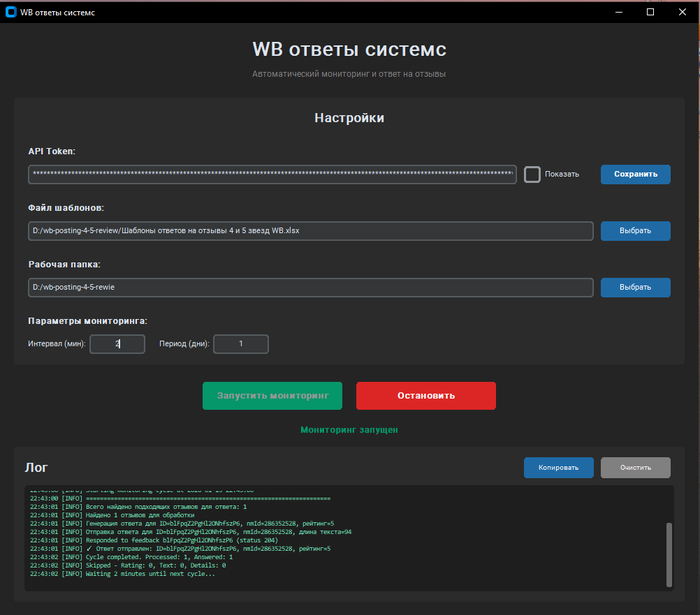Copy log contents using Копировать button
The width and height of the screenshot is (700, 615).
coord(558,467)
